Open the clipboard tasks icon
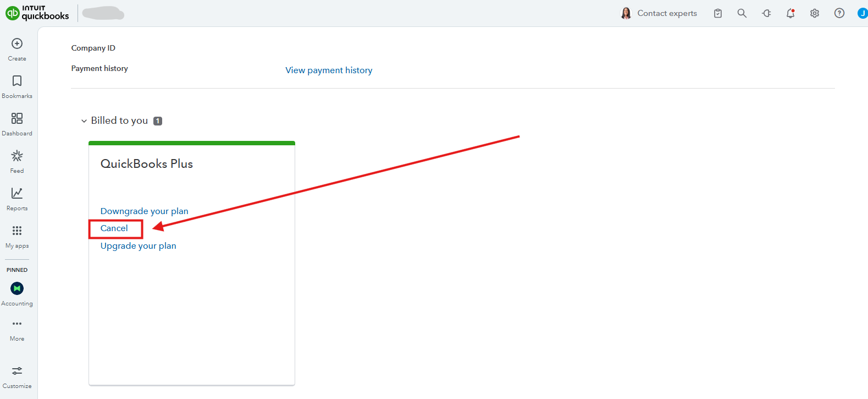This screenshot has height=399, width=868. click(718, 13)
